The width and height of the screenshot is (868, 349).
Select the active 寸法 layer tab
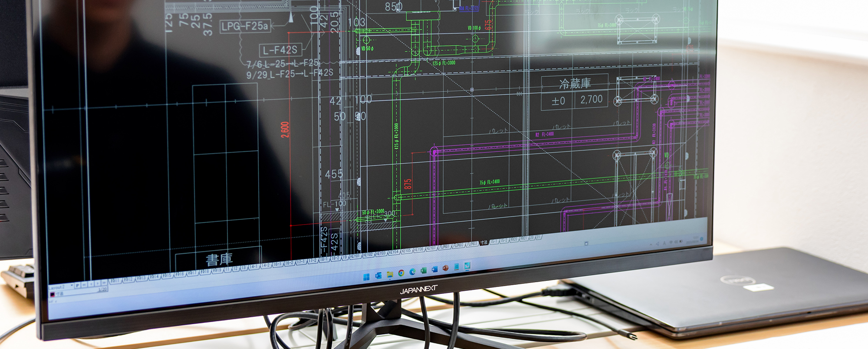pyautogui.click(x=483, y=243)
